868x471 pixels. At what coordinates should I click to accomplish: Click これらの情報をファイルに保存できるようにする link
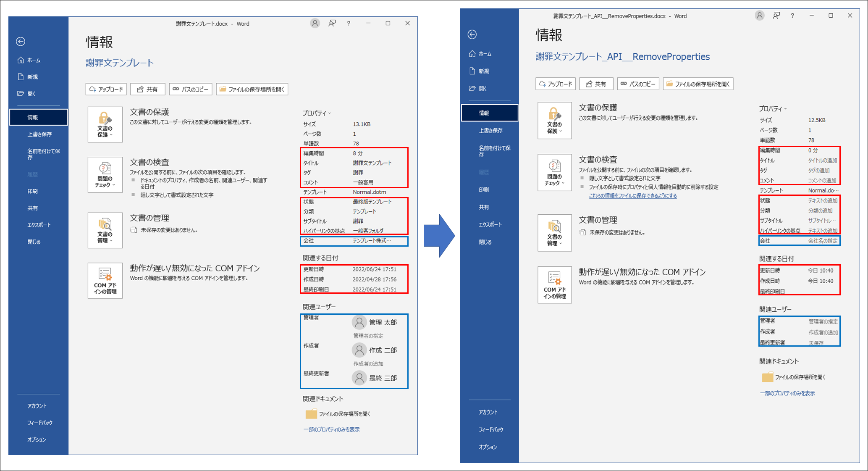(633, 196)
